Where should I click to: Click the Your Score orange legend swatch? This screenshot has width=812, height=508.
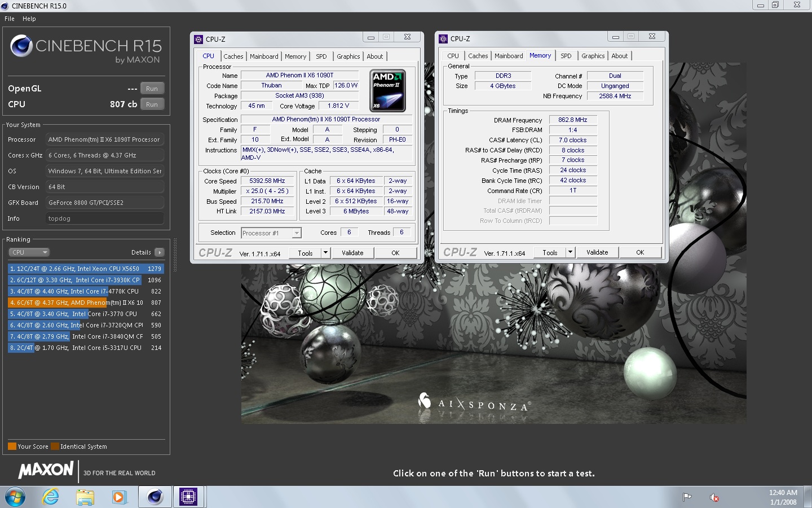12,446
